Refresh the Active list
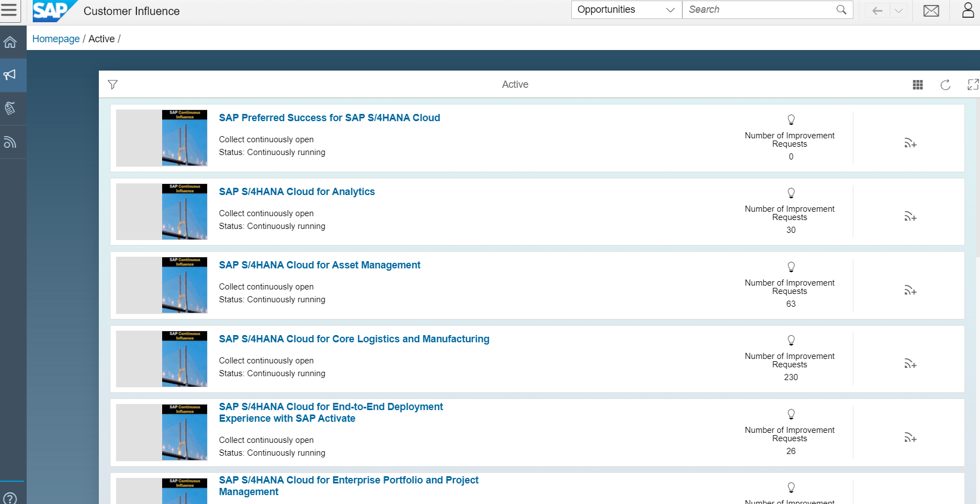 tap(945, 84)
